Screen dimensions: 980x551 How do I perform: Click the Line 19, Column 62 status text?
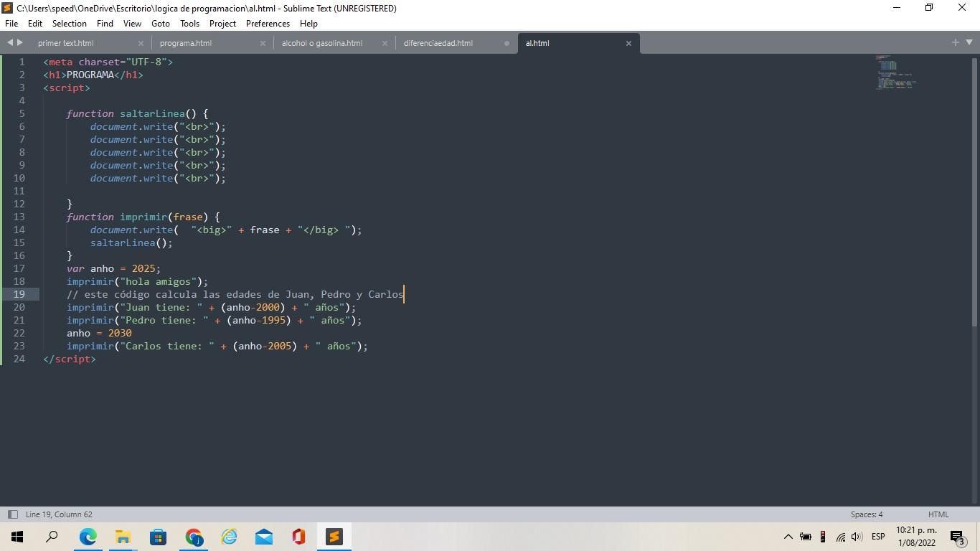[x=59, y=514]
